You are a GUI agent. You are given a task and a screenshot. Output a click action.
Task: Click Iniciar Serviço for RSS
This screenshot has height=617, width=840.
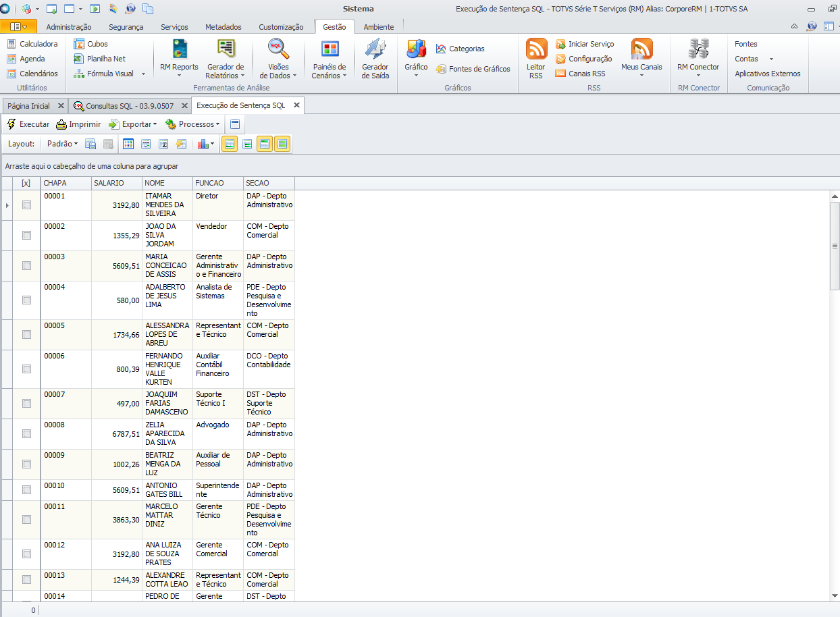[x=584, y=44]
